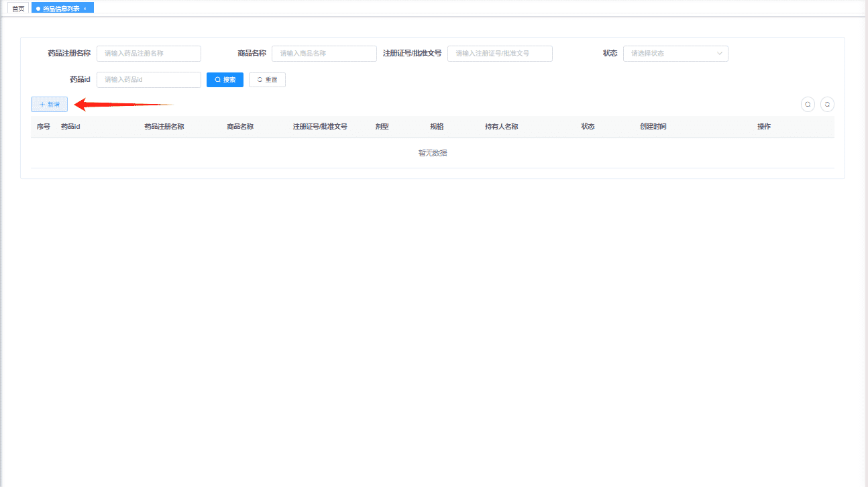Click the 暂无数据 empty table message
This screenshot has height=487, width=868.
pos(433,153)
